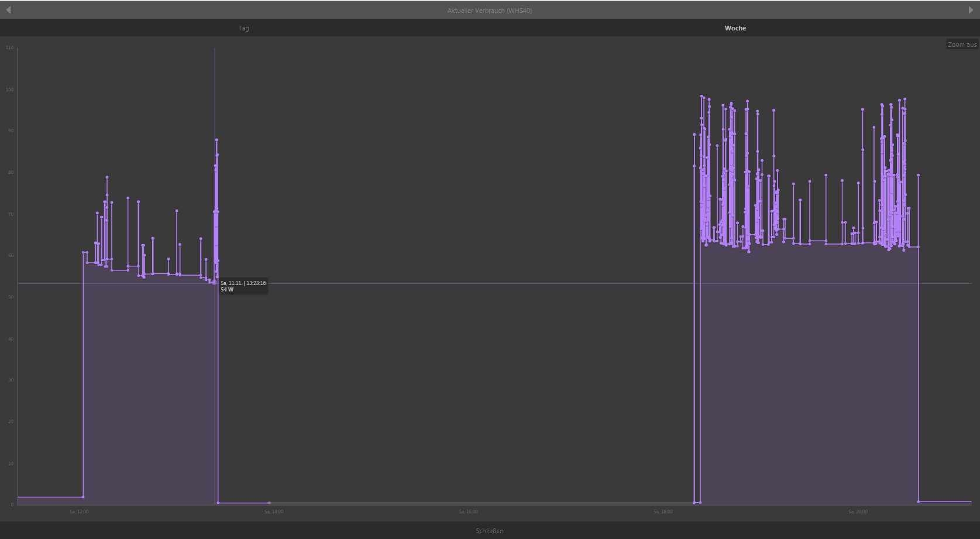Click the first peak data point after 18:00
Viewport: 980px width, 539px height.
pos(694,135)
